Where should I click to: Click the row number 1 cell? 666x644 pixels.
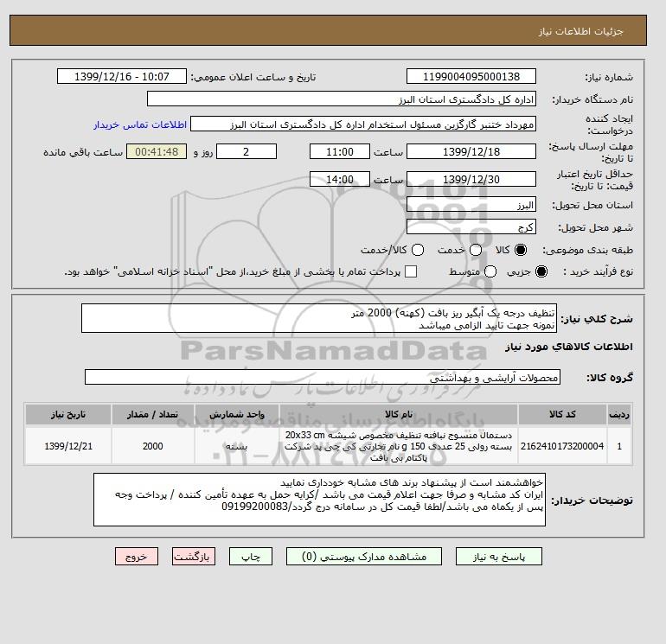point(619,446)
